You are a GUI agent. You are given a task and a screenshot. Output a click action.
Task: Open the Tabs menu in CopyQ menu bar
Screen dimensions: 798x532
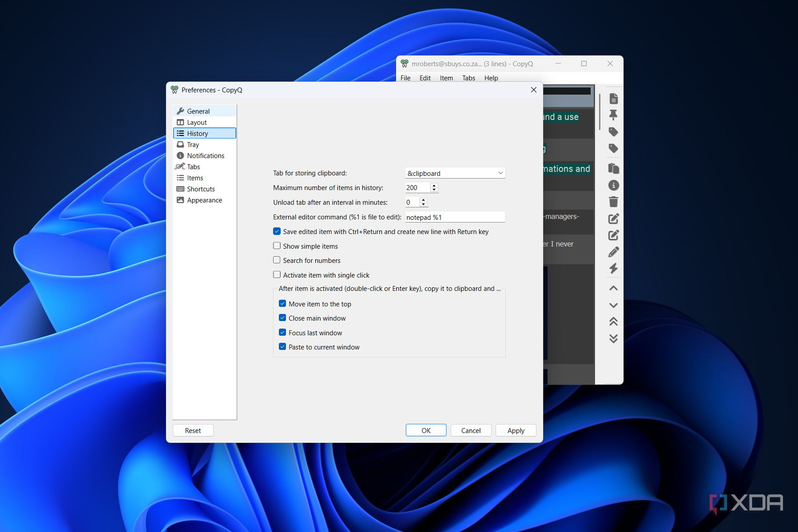[x=468, y=78]
